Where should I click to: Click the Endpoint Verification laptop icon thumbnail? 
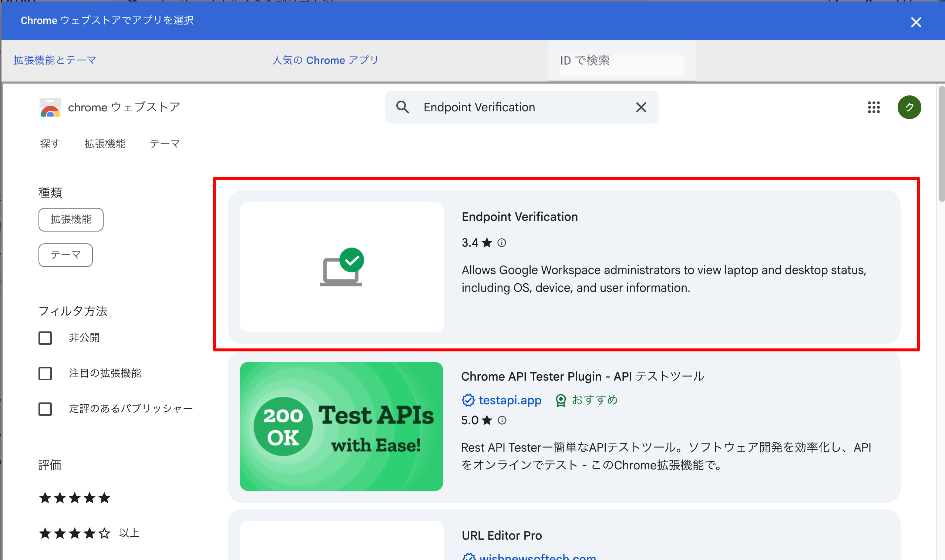342,267
